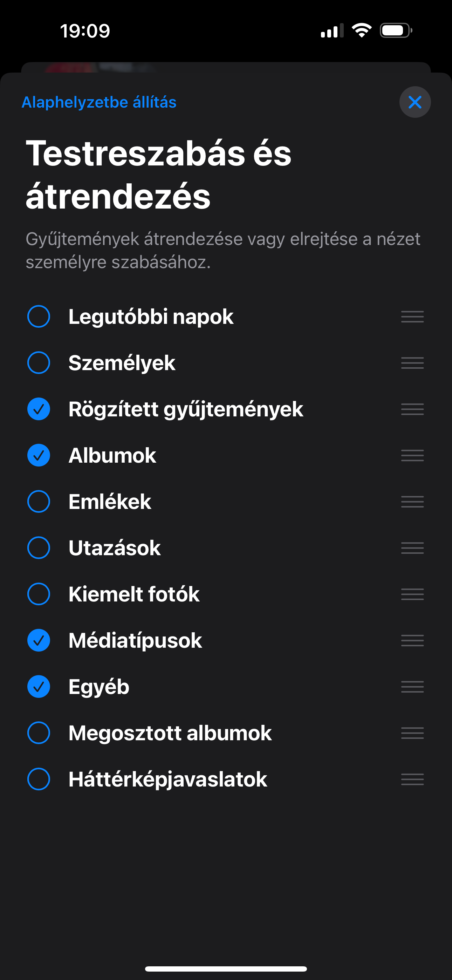
Task: Tap the Alaphelyzetbe állítás reset link
Action: tap(99, 102)
